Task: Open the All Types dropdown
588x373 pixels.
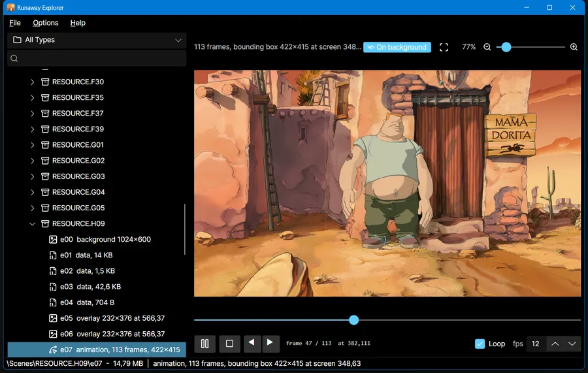Action: (97, 40)
